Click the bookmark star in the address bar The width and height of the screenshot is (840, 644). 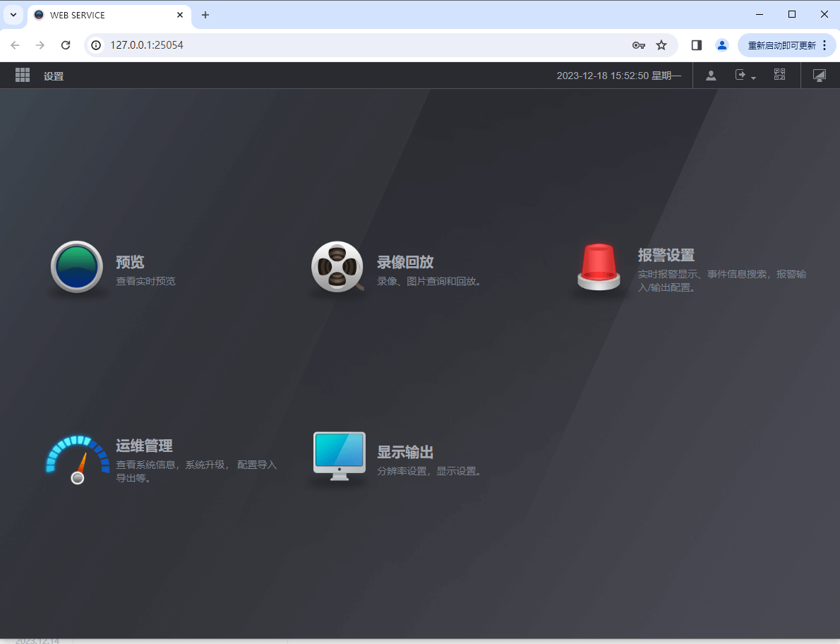[x=661, y=44]
